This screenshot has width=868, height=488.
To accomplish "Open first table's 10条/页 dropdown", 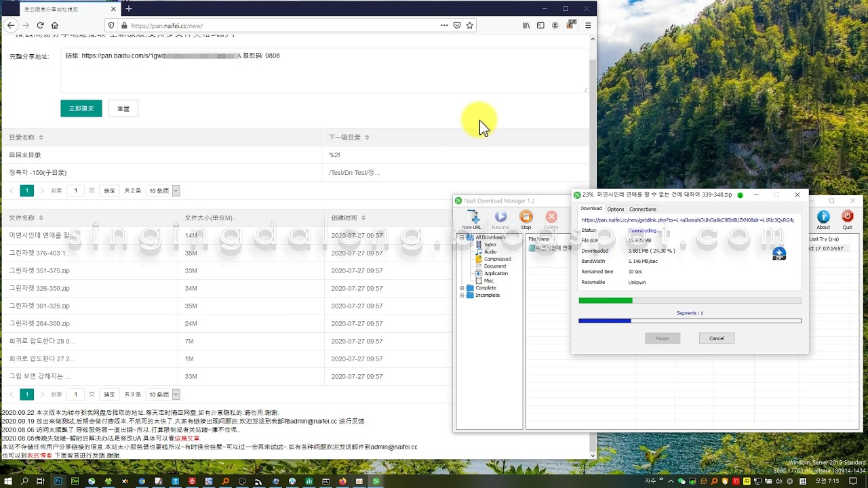I will [163, 191].
